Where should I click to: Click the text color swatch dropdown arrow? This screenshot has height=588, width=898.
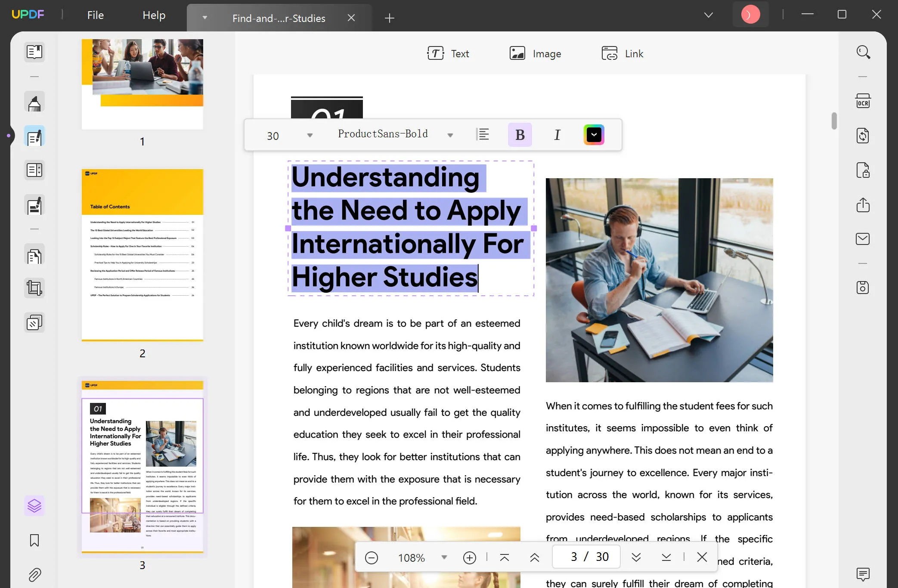pyautogui.click(x=593, y=135)
